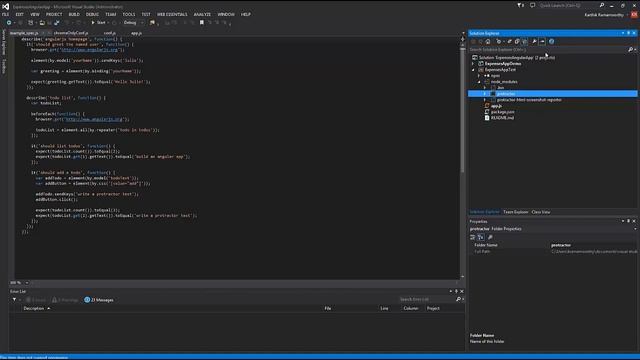Toggle Preview Selected Items in Solution Explorer
This screenshot has width=640, height=360.
(x=542, y=42)
